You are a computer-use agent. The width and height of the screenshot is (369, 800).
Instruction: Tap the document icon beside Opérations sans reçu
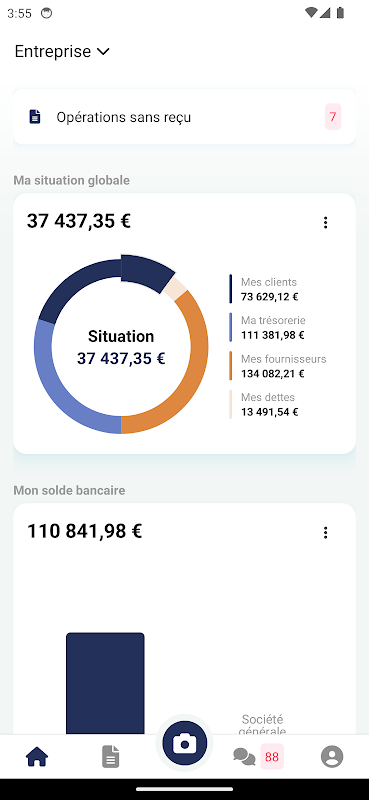coord(35,117)
